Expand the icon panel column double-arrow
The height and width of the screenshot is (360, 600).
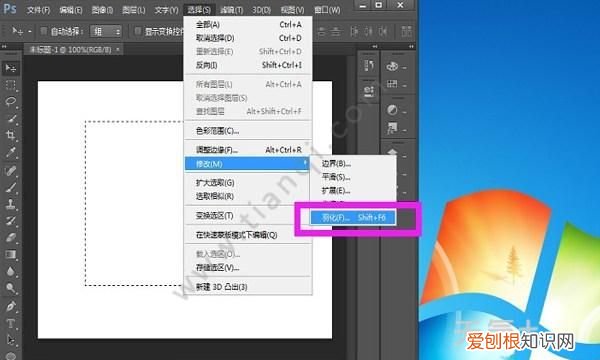[x=375, y=47]
